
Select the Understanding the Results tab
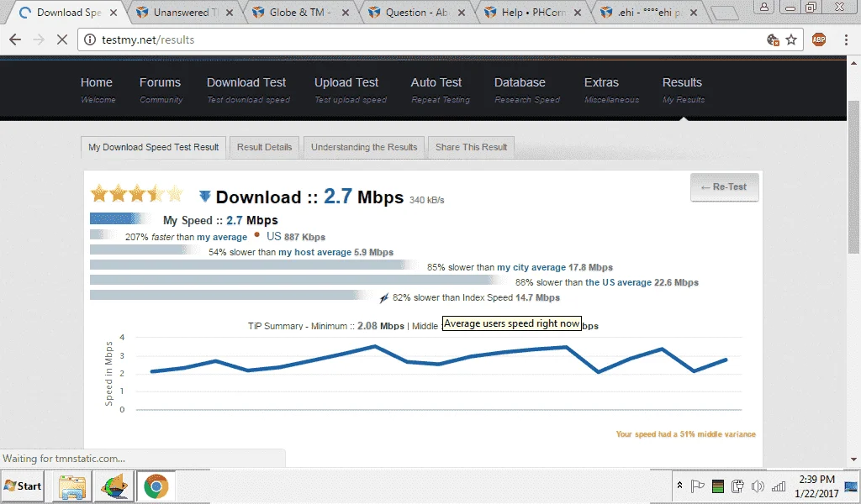tap(364, 147)
